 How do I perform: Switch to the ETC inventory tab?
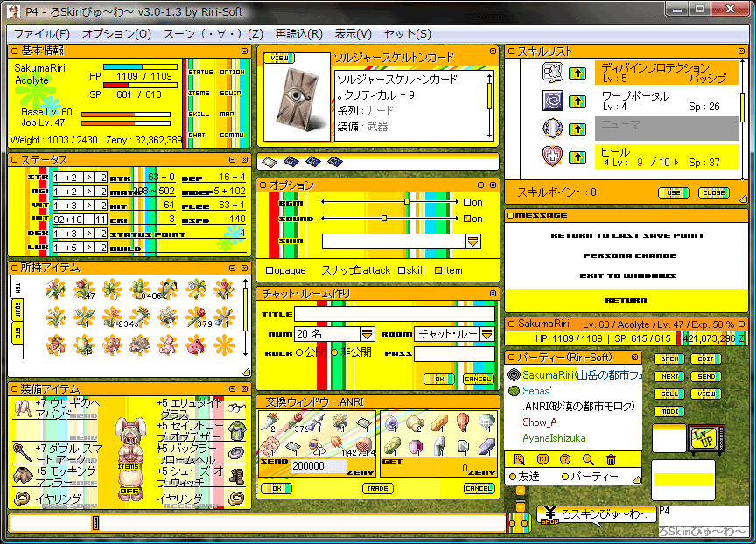pos(17,333)
